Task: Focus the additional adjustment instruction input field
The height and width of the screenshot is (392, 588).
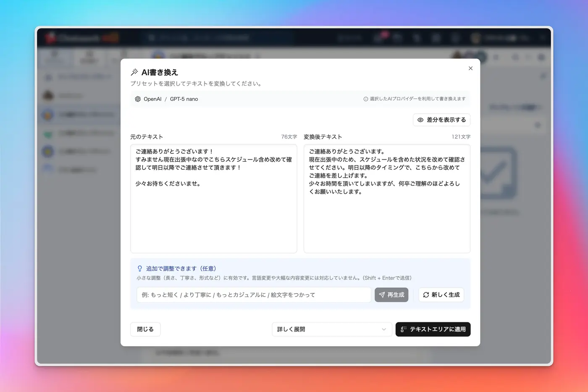Action: pyautogui.click(x=254, y=295)
